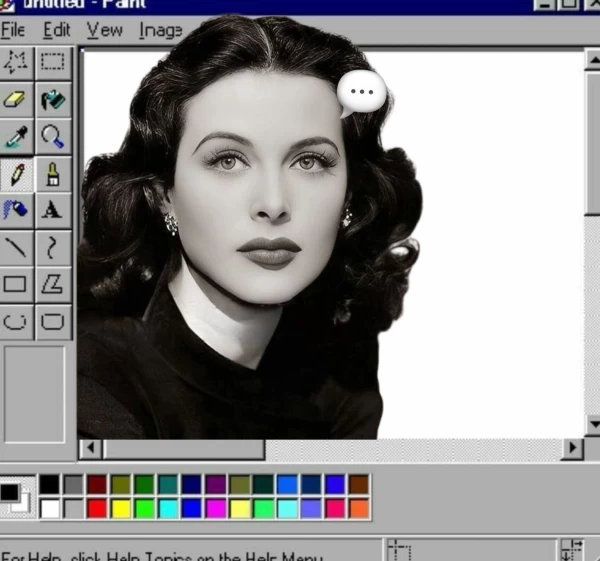Select the Free-Form Select tool
600x561 pixels.
coord(17,62)
